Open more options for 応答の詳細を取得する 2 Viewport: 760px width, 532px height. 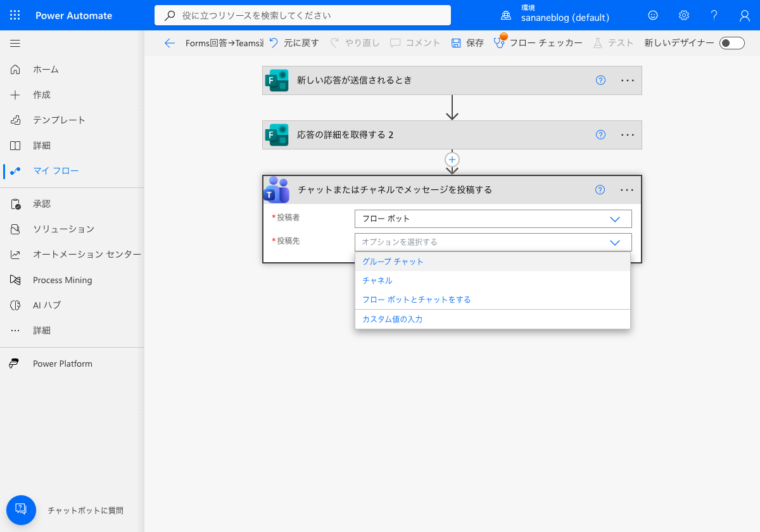(x=628, y=135)
